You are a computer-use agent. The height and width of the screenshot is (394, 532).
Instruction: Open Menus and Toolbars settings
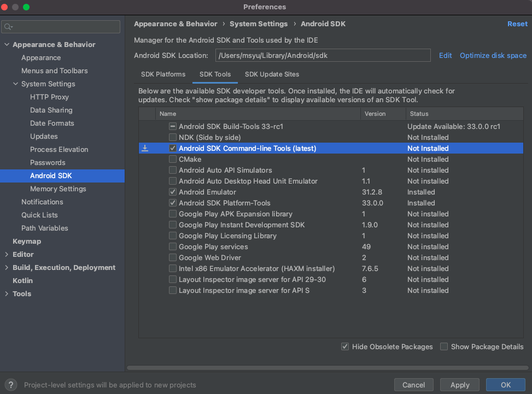(x=55, y=71)
